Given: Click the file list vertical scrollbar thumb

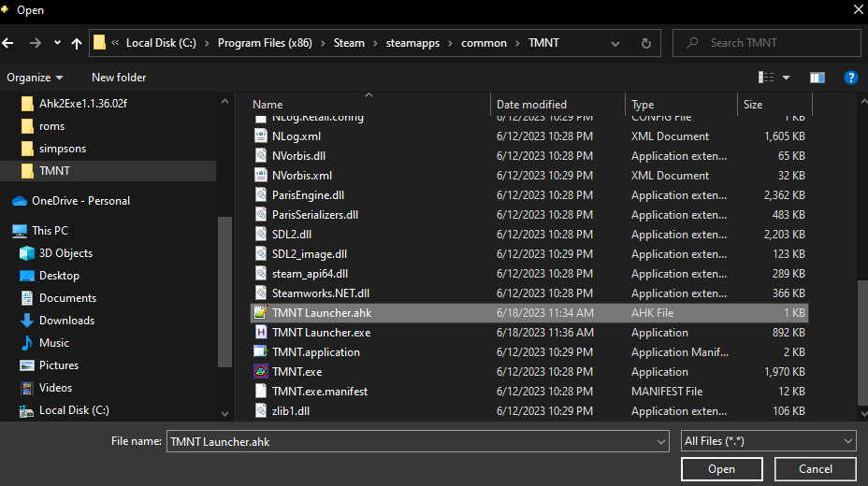Looking at the screenshot, I should 863,343.
